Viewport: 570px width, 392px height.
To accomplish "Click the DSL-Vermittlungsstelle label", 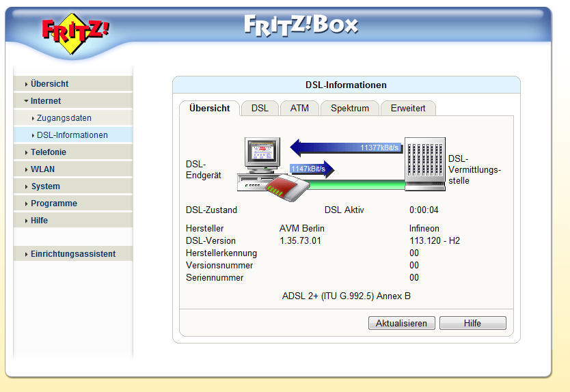I will coord(474,169).
